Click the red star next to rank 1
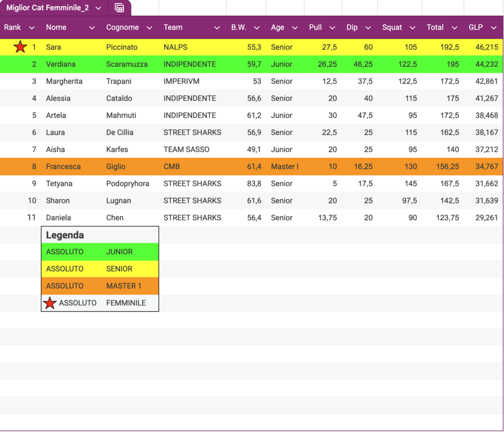This screenshot has height=432, width=504. point(20,47)
